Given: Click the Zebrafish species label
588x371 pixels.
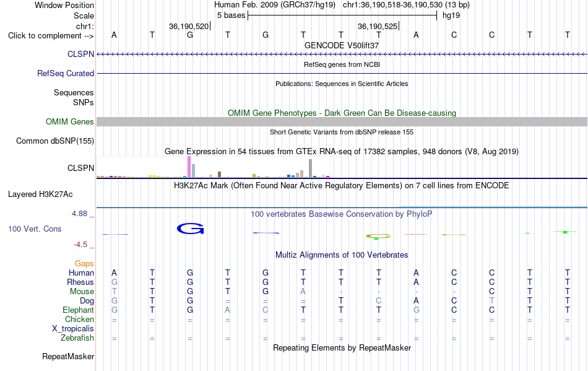Looking at the screenshot, I should pos(77,338).
